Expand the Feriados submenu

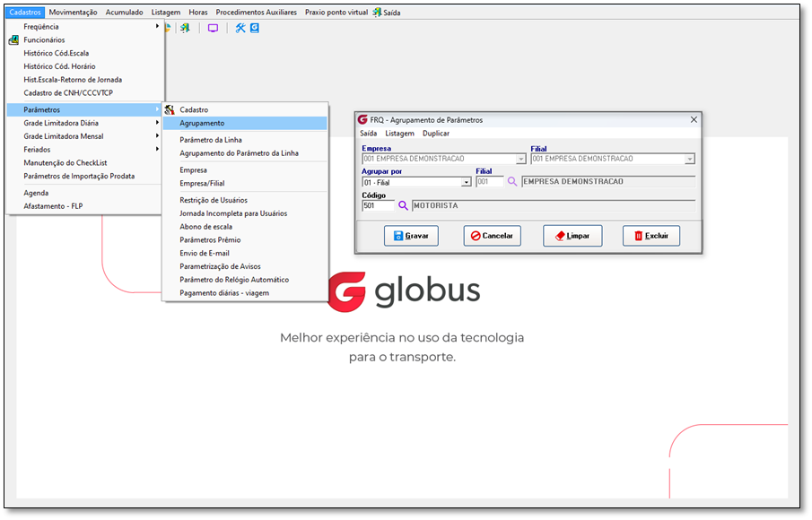(85, 150)
